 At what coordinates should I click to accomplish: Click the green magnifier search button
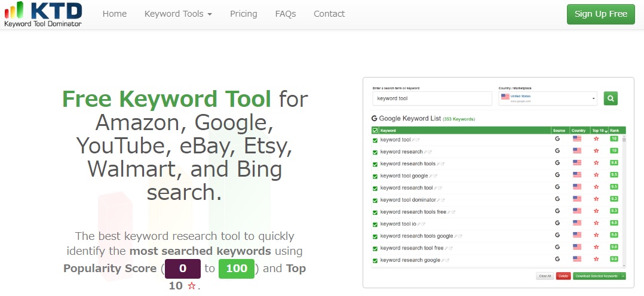tap(611, 98)
